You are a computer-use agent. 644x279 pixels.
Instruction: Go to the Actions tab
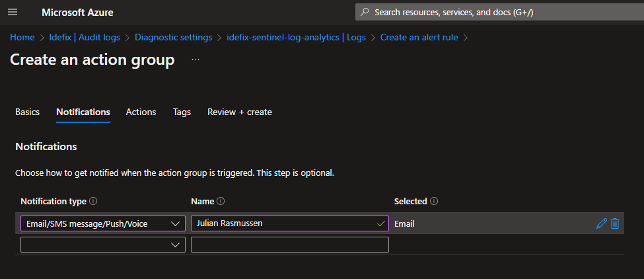(x=141, y=112)
